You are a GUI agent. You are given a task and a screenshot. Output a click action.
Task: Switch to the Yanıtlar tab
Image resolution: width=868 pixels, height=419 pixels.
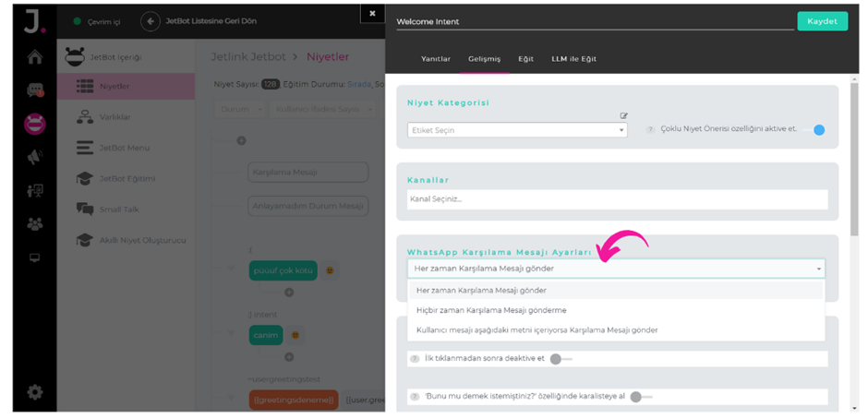(x=436, y=59)
